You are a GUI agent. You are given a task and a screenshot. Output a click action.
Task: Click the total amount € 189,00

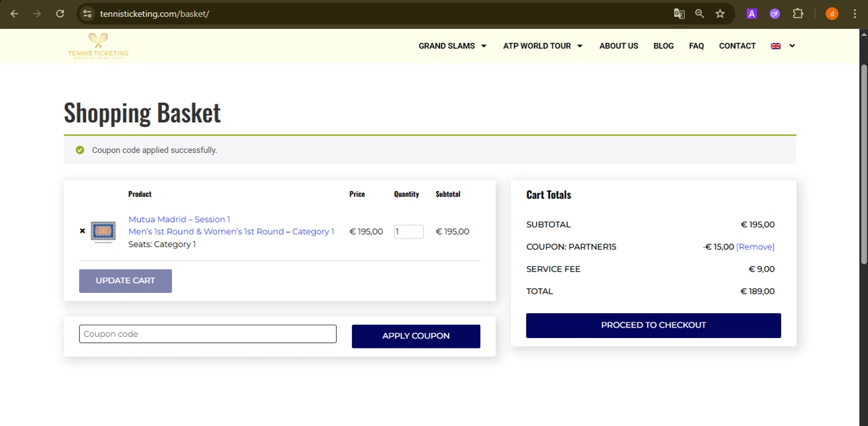pos(757,291)
